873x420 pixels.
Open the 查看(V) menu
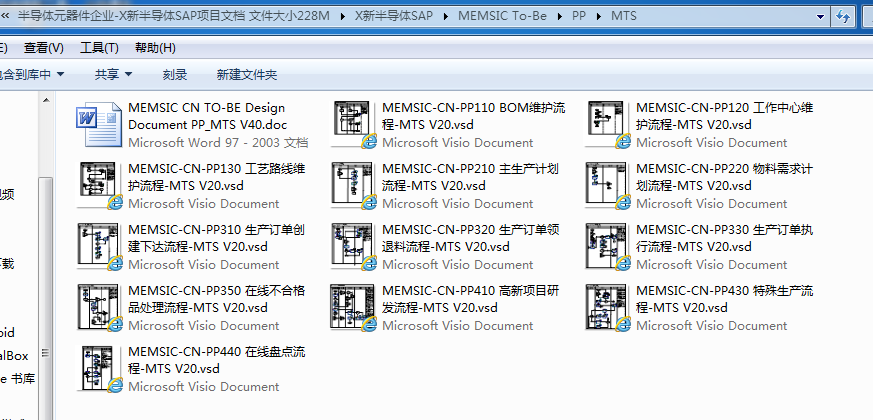(x=43, y=48)
